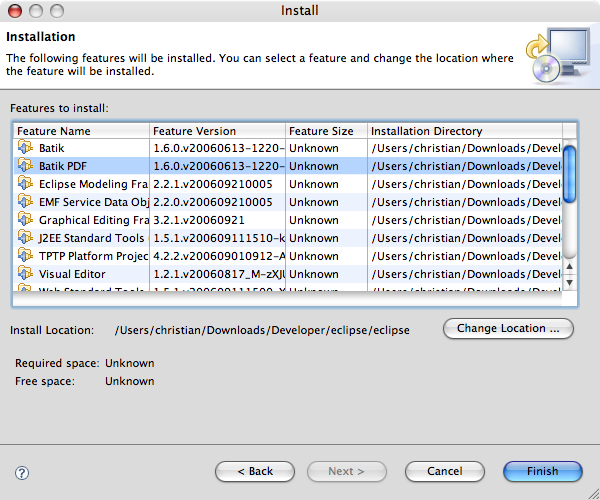Cancel the installation

point(445,471)
